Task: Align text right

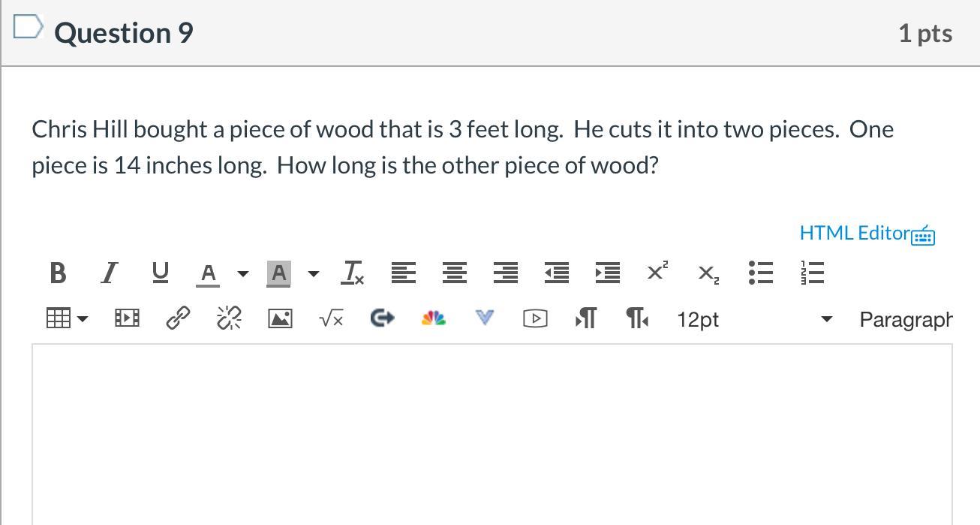Action: tap(506, 273)
